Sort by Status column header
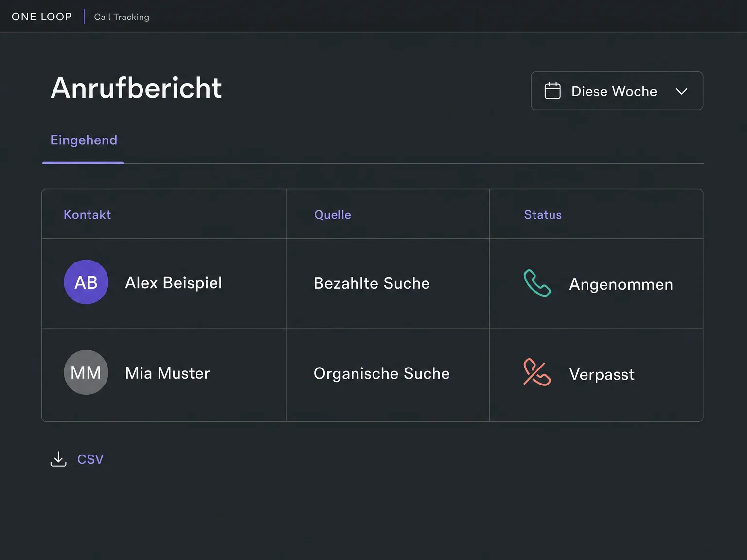Image resolution: width=747 pixels, height=560 pixels. click(543, 215)
